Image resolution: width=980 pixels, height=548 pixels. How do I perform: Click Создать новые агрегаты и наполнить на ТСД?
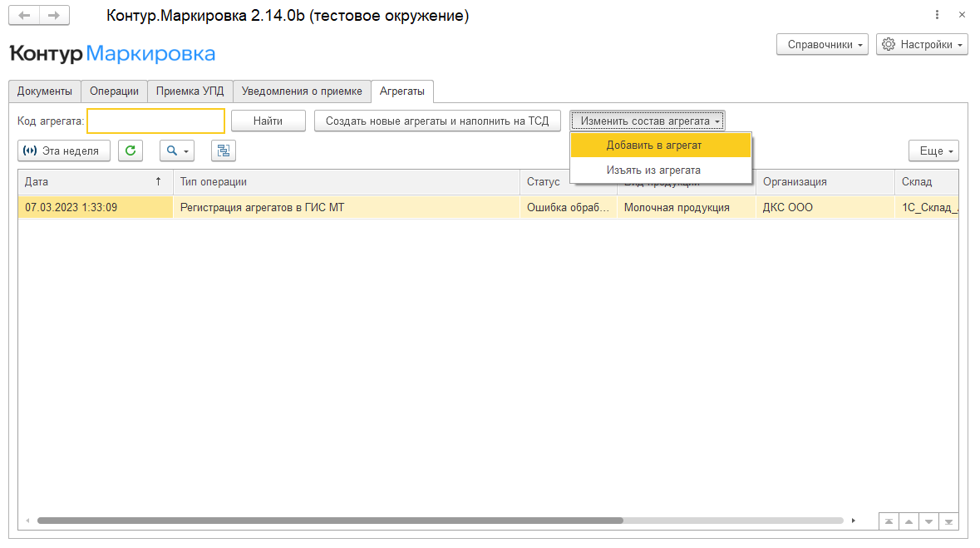[437, 121]
